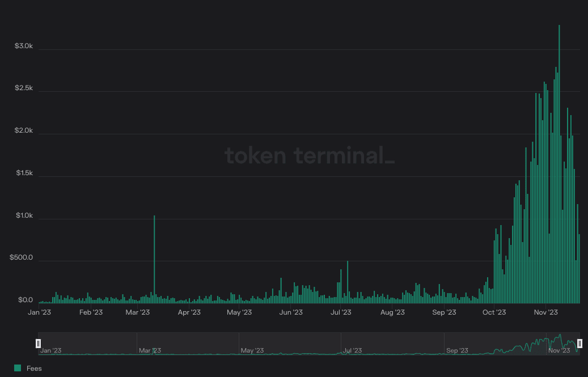This screenshot has height=377, width=588.
Task: Click the $1.5k y-axis label
Action: pyautogui.click(x=24, y=173)
